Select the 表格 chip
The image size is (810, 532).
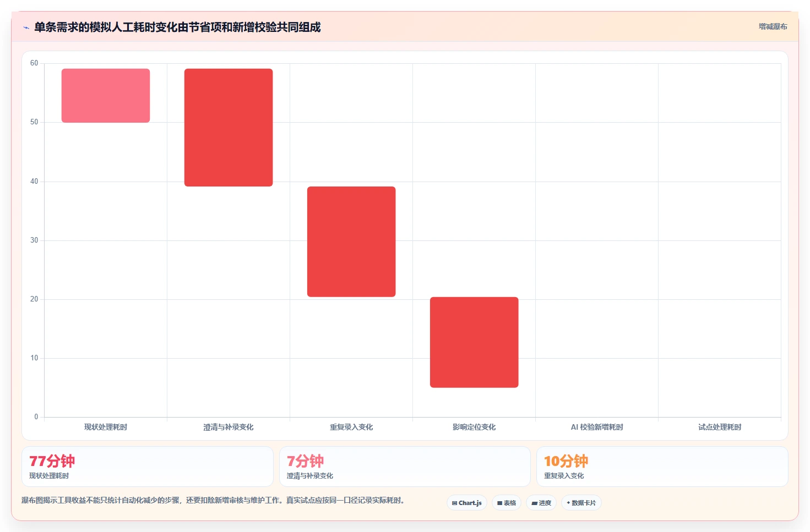[x=507, y=503]
